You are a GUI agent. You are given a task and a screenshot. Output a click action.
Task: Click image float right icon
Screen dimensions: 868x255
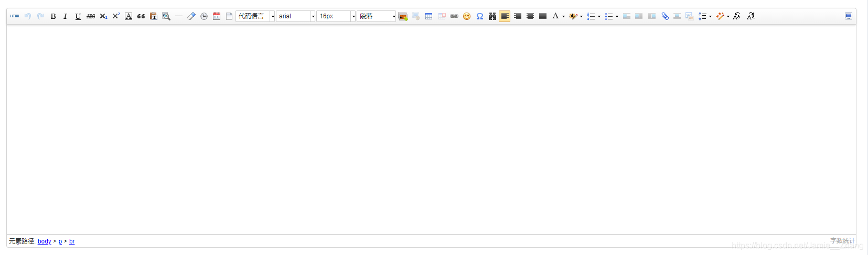pos(652,16)
